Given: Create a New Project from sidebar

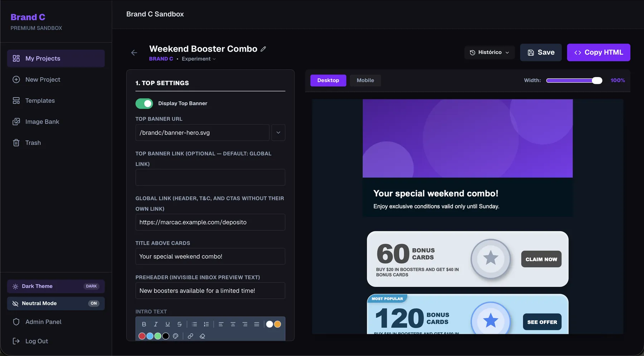Looking at the screenshot, I should pos(56,80).
